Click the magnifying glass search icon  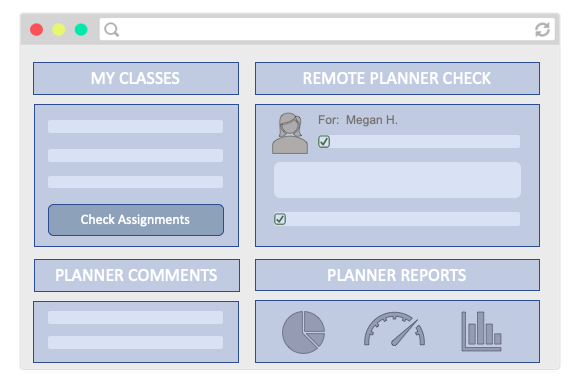pyautogui.click(x=111, y=29)
